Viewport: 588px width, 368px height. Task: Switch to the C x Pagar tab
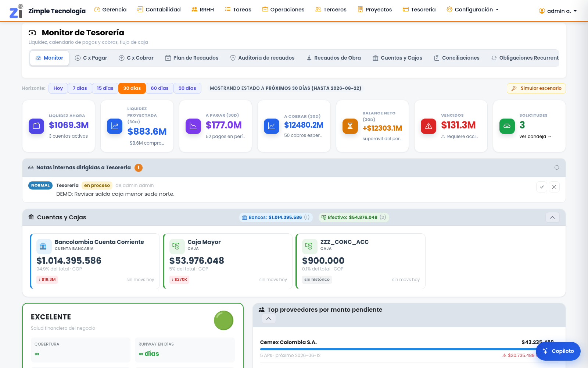click(x=91, y=58)
